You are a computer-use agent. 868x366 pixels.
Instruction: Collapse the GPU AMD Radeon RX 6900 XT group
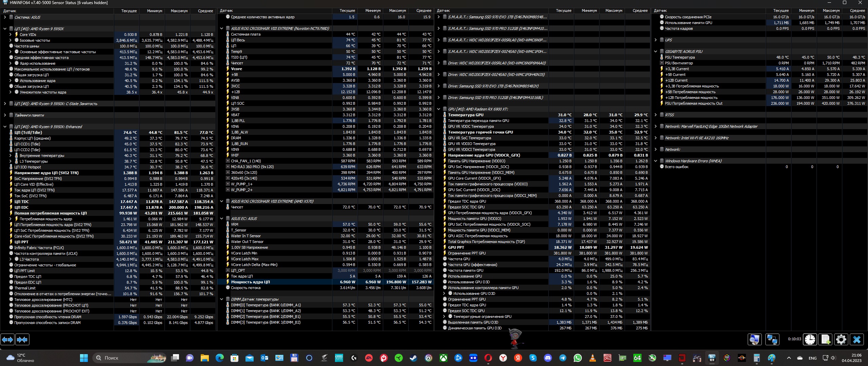438,109
